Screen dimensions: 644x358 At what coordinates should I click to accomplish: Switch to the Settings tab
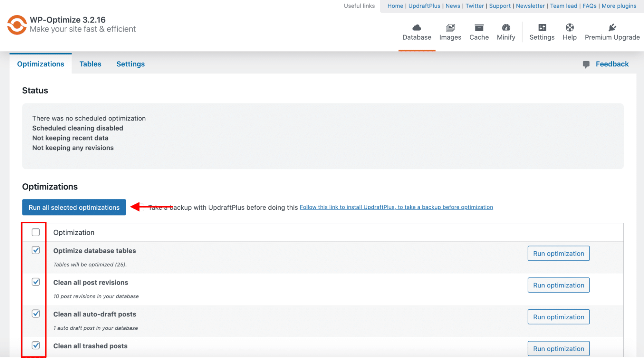click(130, 64)
